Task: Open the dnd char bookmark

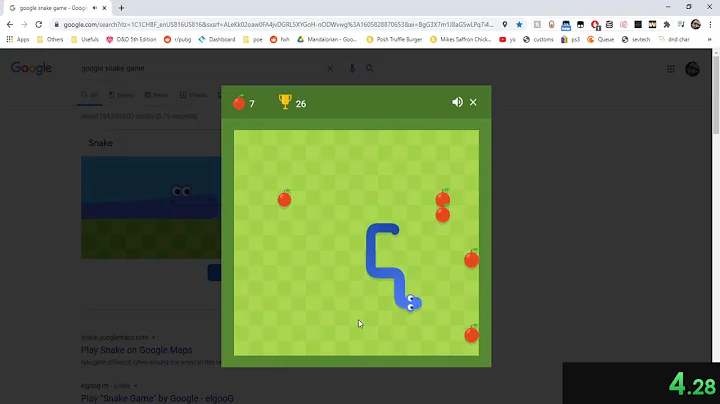Action: pyautogui.click(x=674, y=39)
